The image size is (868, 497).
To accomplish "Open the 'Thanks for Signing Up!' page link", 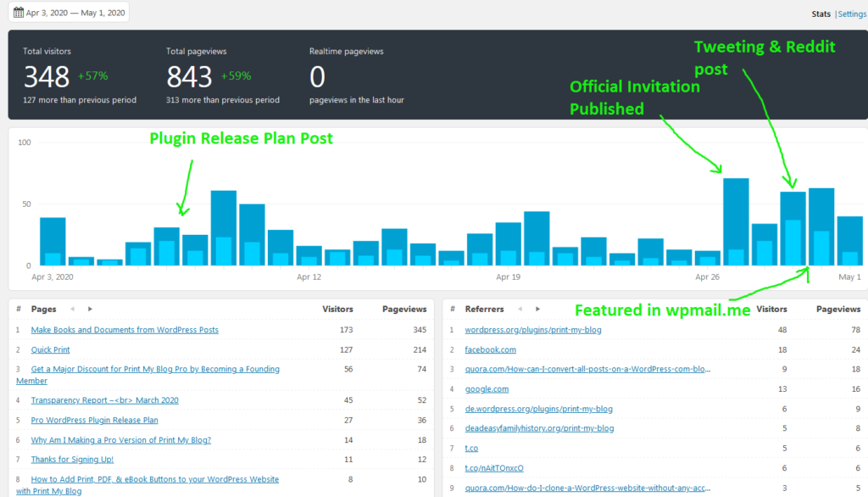I will click(72, 460).
